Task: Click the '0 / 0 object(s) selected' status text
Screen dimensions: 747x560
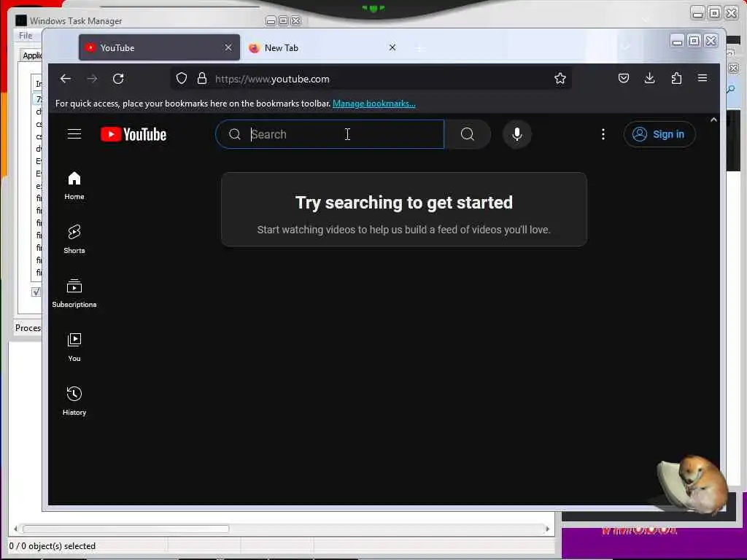Action: point(53,546)
